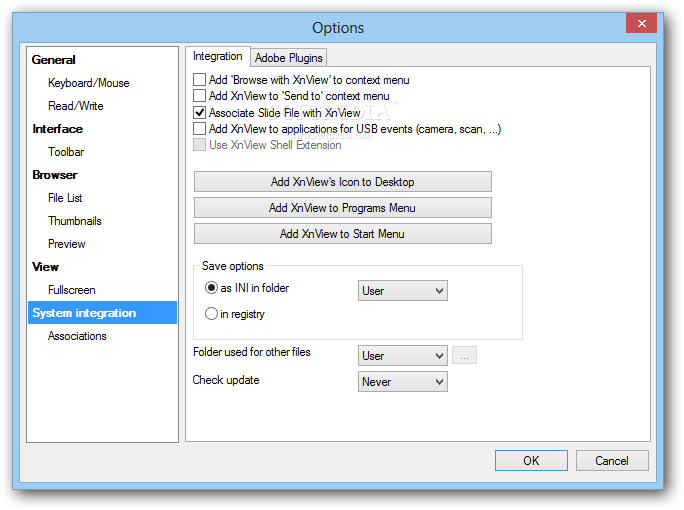This screenshot has height=510, width=684.
Task: Enable 'Browse with XnView' context menu checkbox
Action: (199, 80)
